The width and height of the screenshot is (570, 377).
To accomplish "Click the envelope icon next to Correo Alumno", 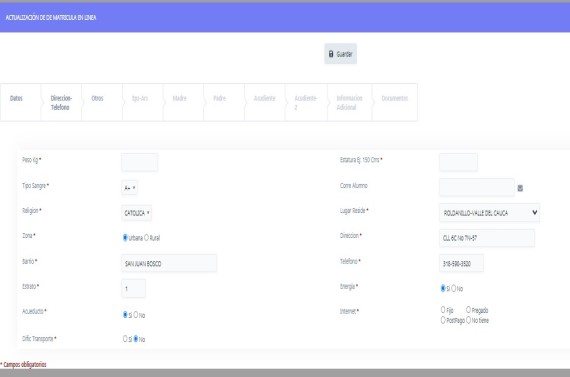I will [520, 188].
